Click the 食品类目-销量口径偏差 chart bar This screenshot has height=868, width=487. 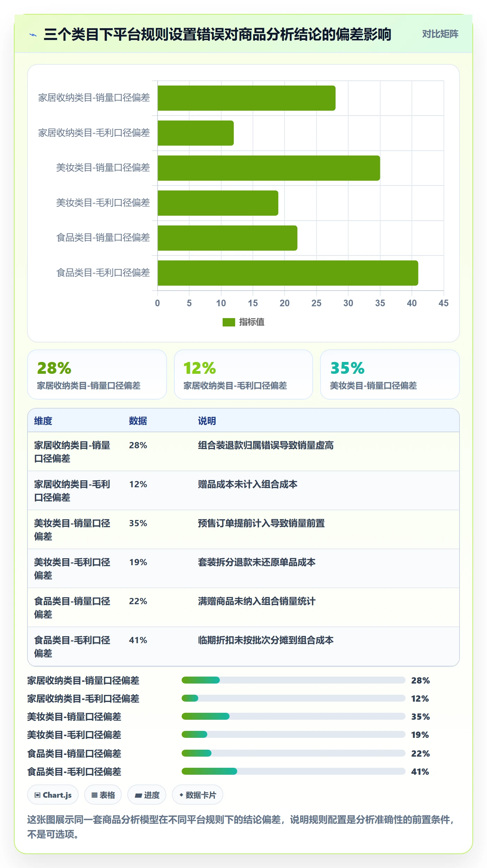tap(227, 238)
